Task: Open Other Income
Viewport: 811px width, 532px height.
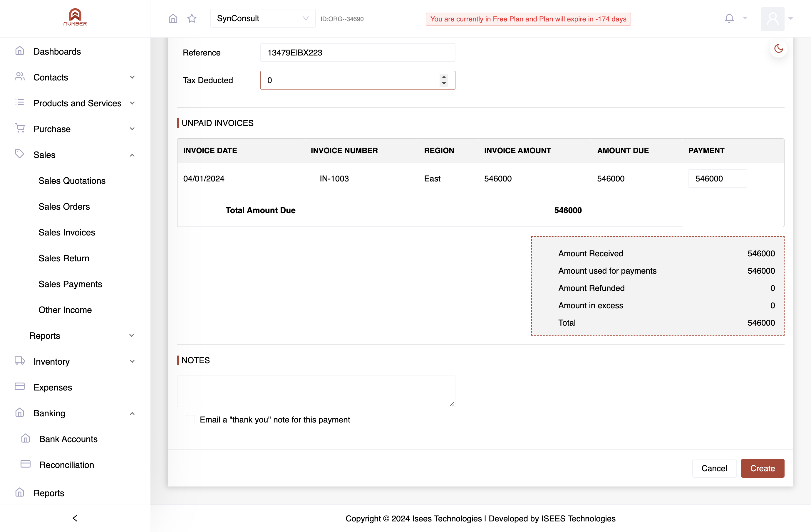Action: point(65,310)
